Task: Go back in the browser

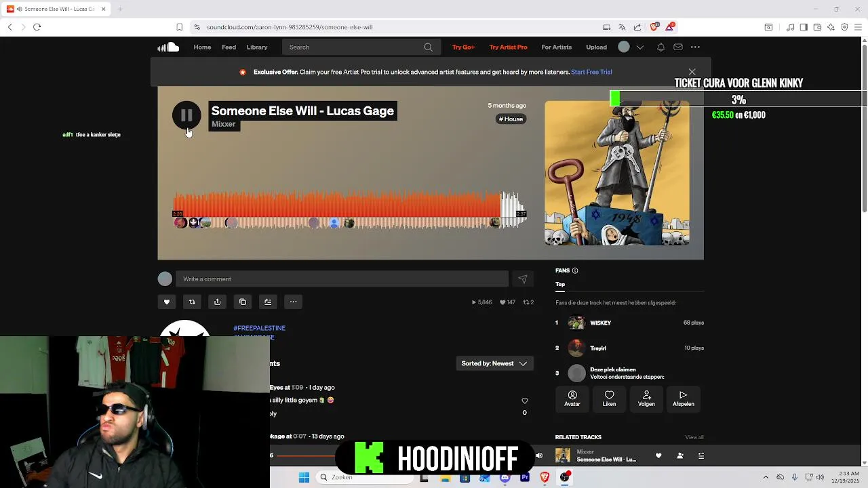Action: [10, 27]
